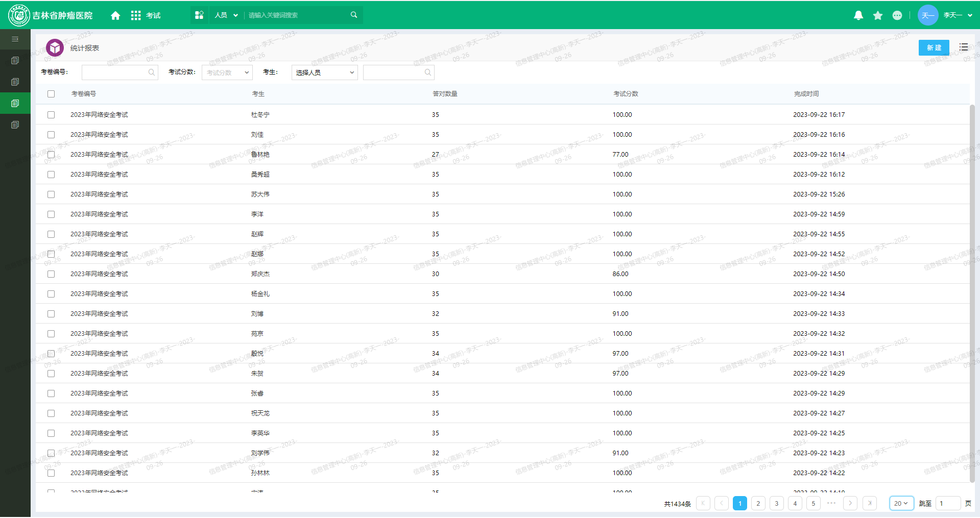This screenshot has height=518, width=980.
Task: Select the checkbox for 郑庆杰 row
Action: tap(51, 274)
